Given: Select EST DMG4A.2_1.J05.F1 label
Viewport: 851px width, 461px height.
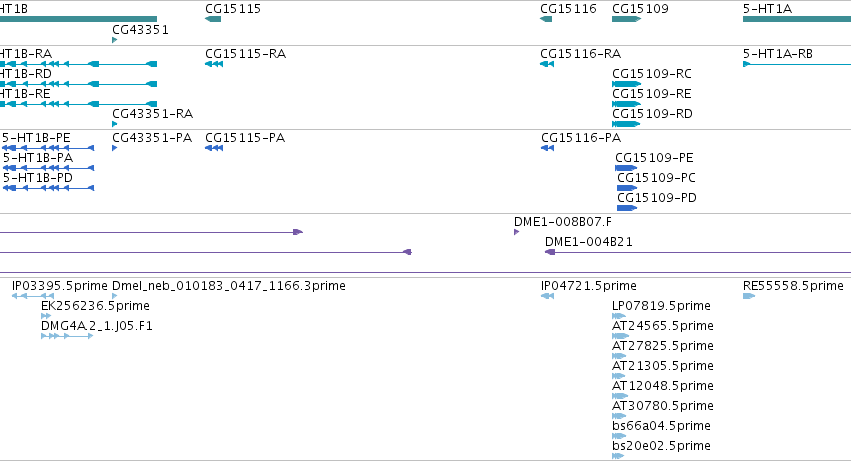Looking at the screenshot, I should pyautogui.click(x=97, y=326).
